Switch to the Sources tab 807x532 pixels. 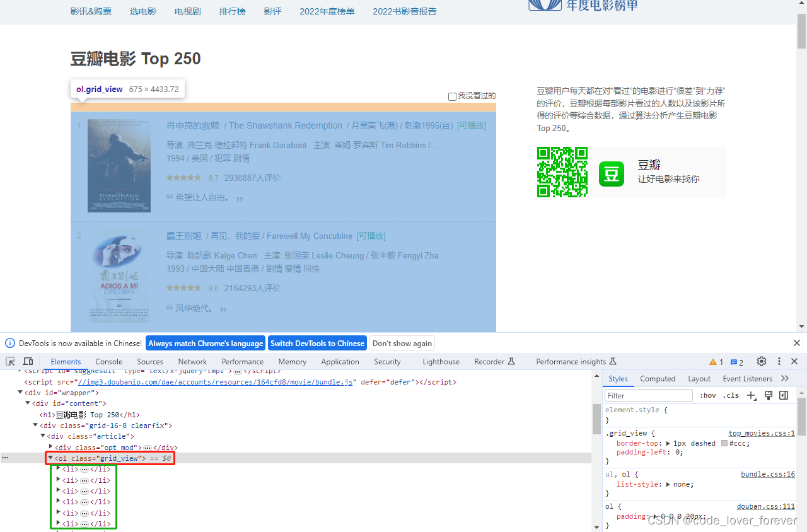click(x=150, y=361)
